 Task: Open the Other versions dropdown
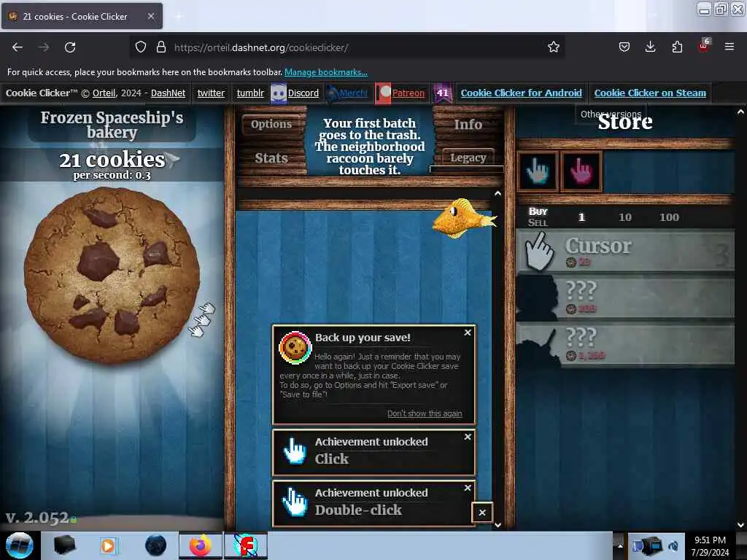pos(611,114)
